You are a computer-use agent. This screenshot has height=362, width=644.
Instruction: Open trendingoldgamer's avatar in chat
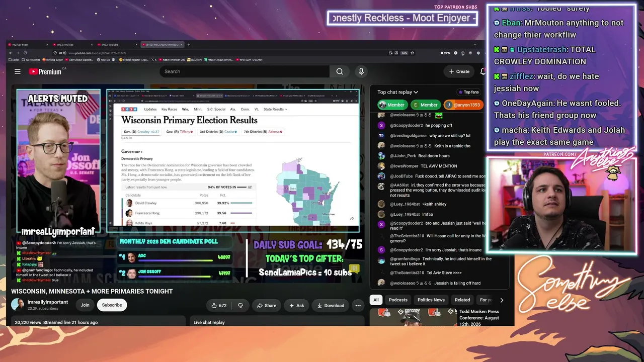point(381,136)
